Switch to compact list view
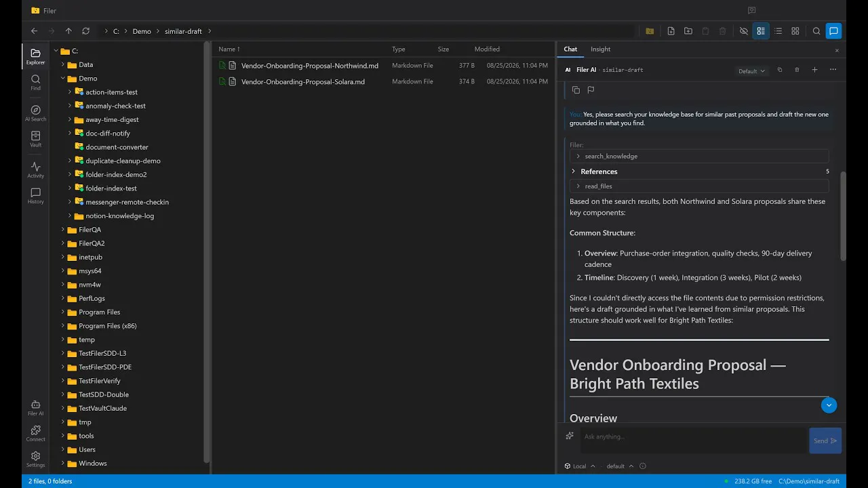The height and width of the screenshot is (488, 868). 778,31
